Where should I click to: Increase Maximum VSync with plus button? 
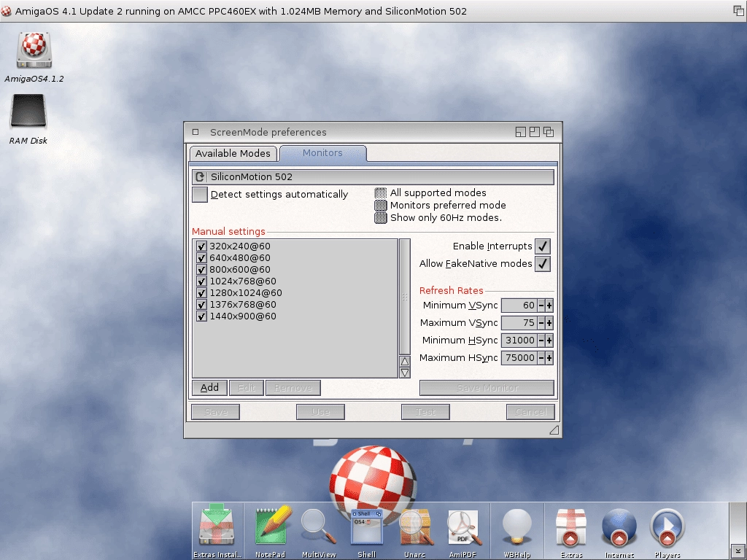[549, 323]
